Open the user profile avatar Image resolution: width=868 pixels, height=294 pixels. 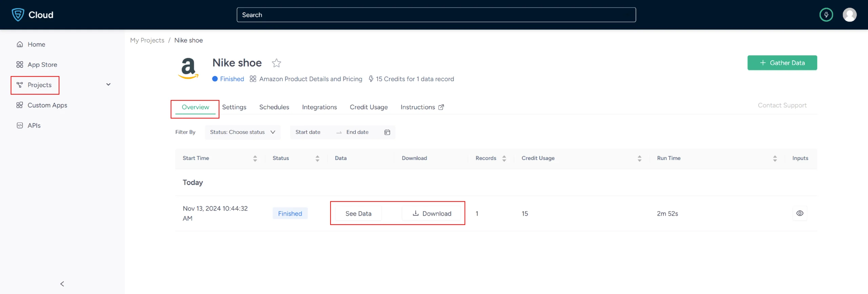pos(849,15)
